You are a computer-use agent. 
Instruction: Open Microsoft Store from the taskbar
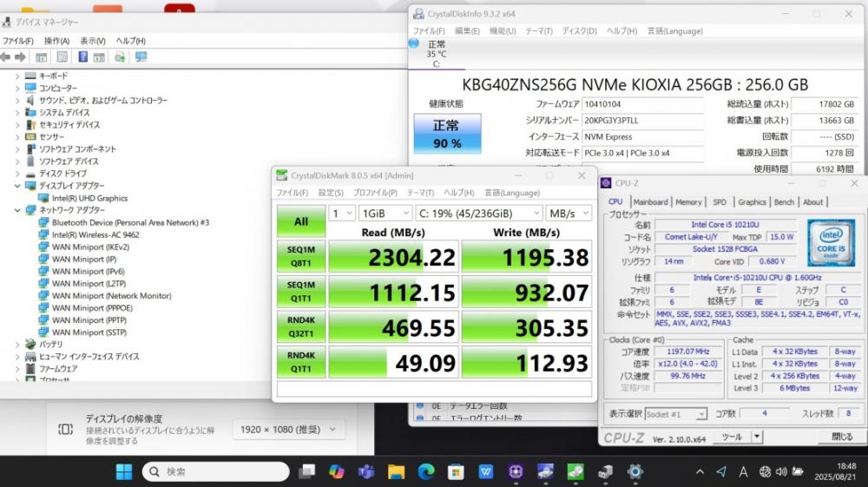[456, 471]
